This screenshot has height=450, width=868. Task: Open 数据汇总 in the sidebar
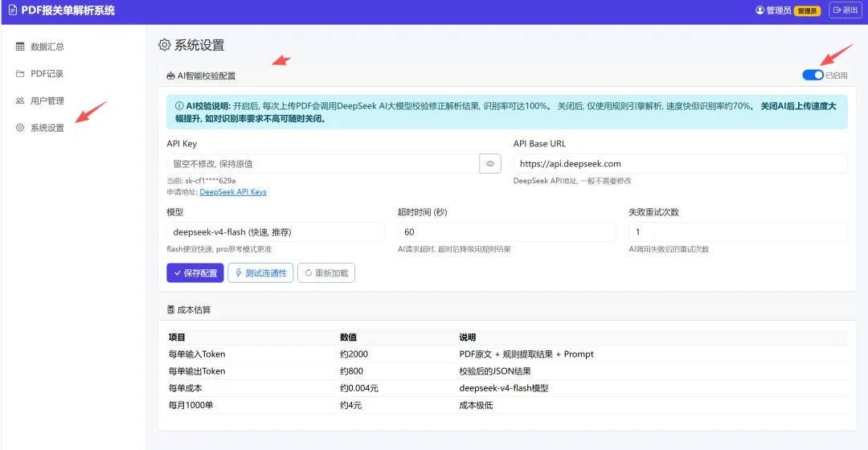pos(47,47)
